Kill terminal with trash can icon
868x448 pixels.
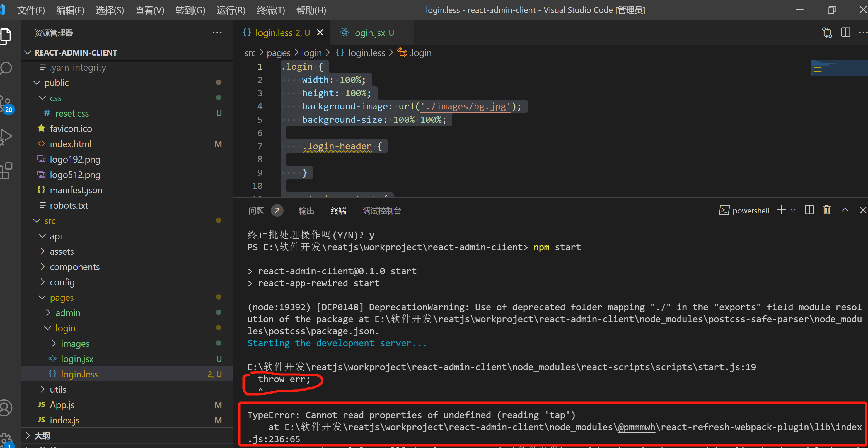coord(826,210)
